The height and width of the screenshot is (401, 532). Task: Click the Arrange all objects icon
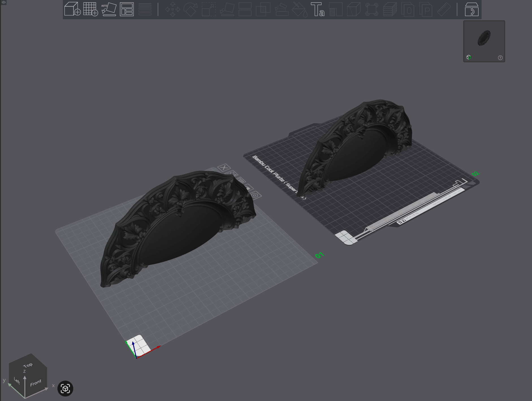[127, 9]
